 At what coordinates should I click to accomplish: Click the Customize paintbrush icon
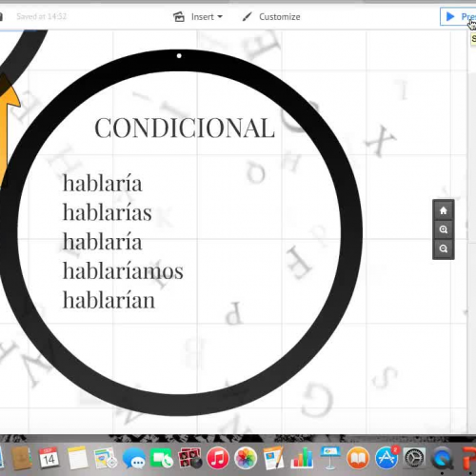pyautogui.click(x=248, y=17)
